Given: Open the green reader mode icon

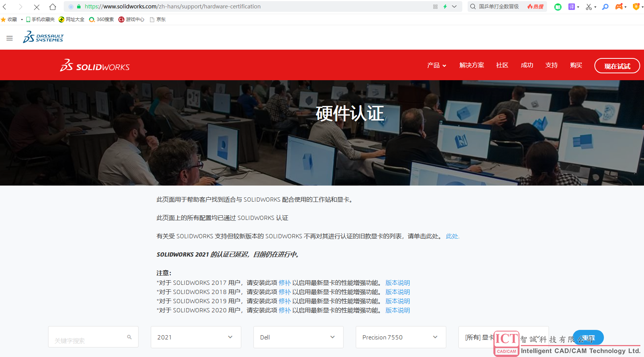Looking at the screenshot, I should pos(558,7).
